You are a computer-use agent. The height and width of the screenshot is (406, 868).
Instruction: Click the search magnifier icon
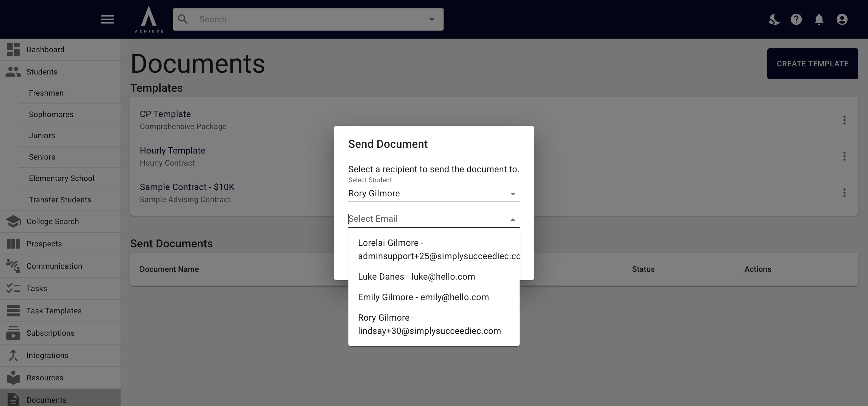[183, 19]
